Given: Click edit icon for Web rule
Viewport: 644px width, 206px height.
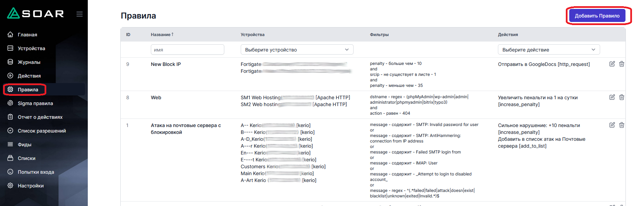Looking at the screenshot, I should (x=612, y=97).
